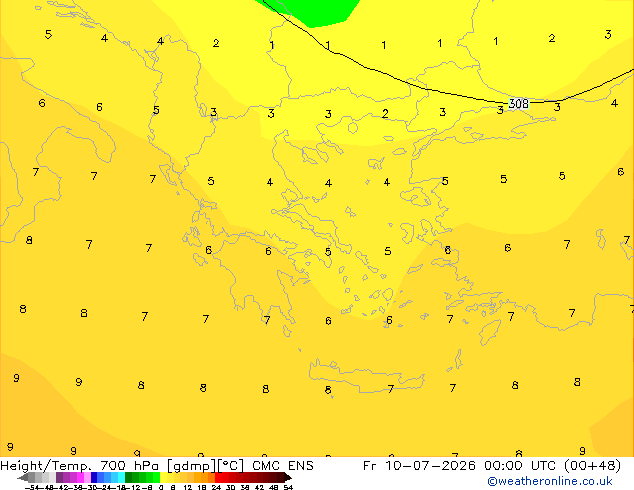
Task: Click the 'CMC ENS' model label
Action: 283,466
